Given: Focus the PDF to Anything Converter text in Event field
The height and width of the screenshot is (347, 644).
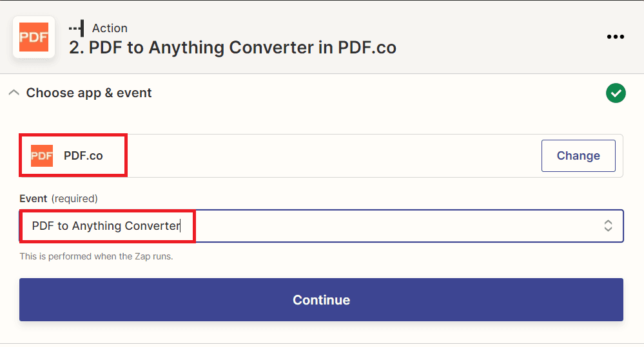Looking at the screenshot, I should 106,225.
